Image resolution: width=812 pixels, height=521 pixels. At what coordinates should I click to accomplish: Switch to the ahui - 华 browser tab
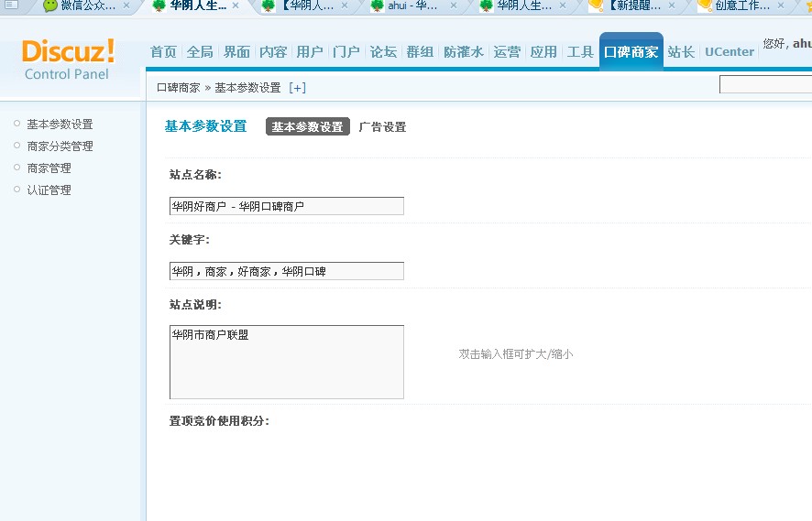(x=412, y=6)
